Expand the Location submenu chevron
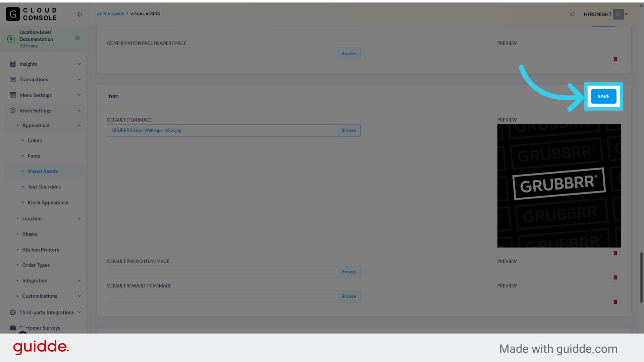This screenshot has width=644, height=362. pyautogui.click(x=79, y=219)
